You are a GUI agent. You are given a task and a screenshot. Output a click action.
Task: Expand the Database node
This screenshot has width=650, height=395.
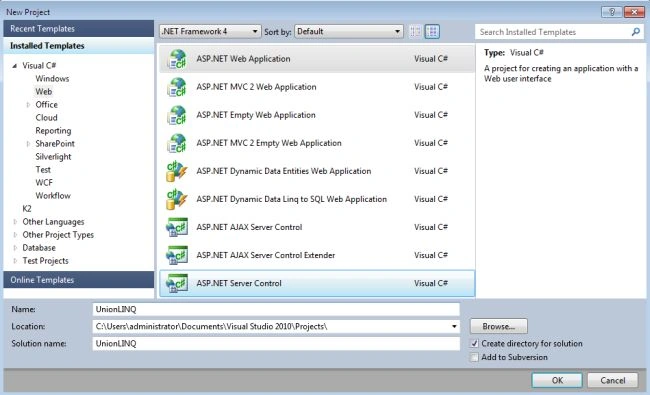(x=15, y=248)
